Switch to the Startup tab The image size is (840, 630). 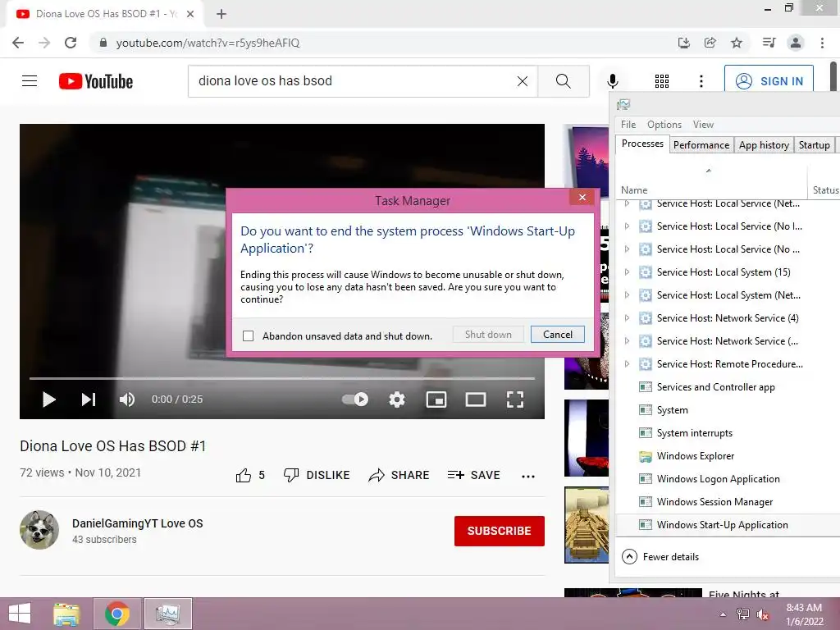point(815,145)
